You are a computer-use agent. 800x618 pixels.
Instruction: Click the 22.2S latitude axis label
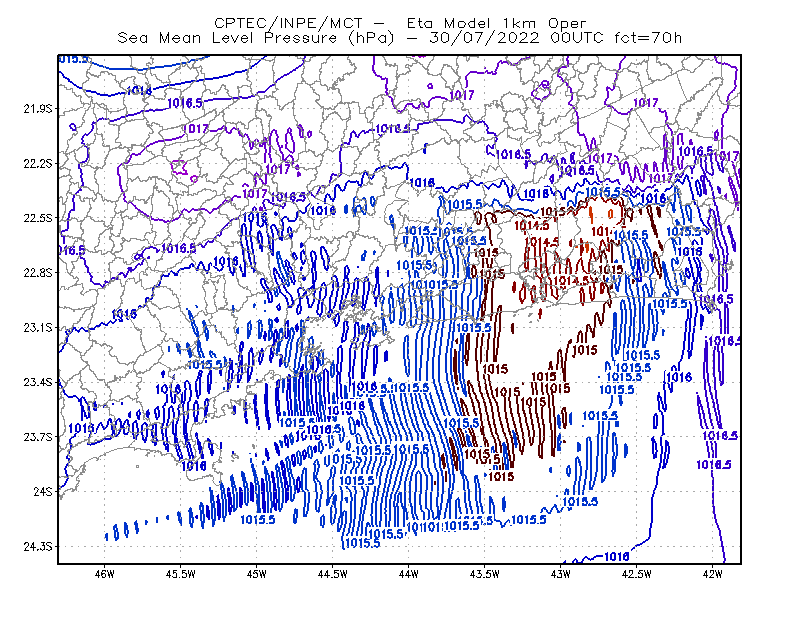[x=38, y=163]
